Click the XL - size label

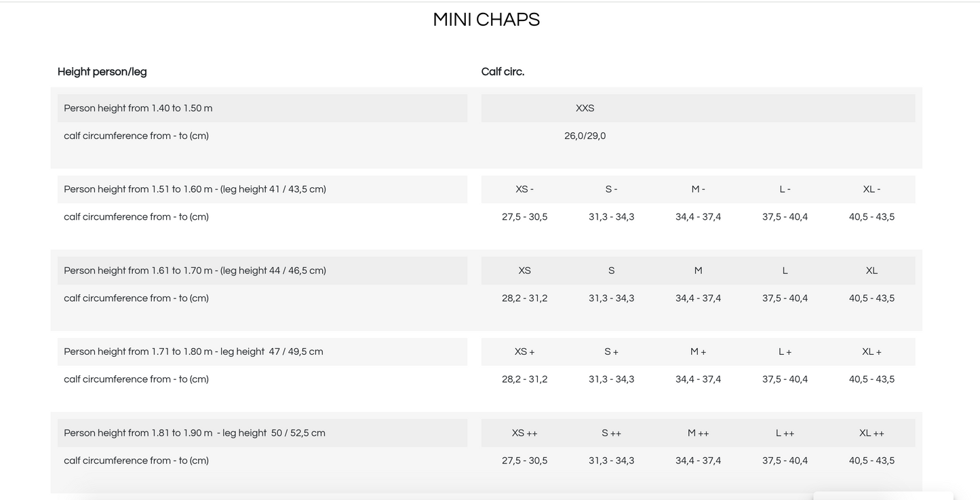pos(871,189)
